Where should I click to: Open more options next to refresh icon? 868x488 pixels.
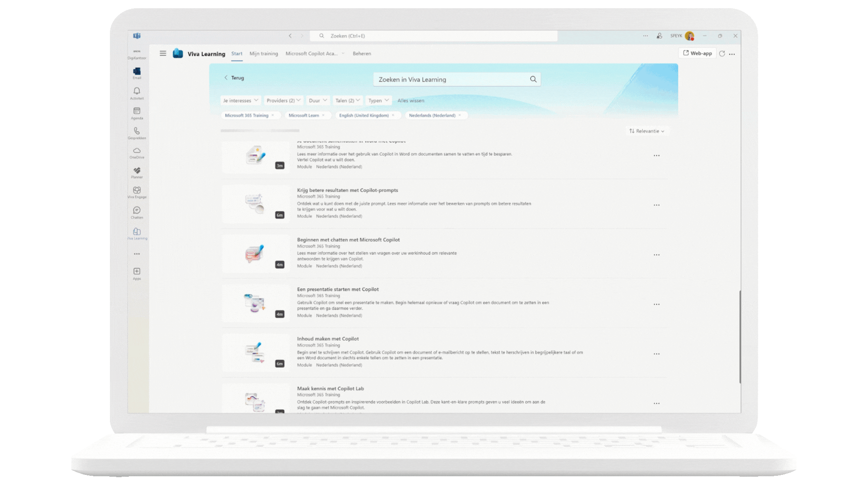(x=732, y=54)
